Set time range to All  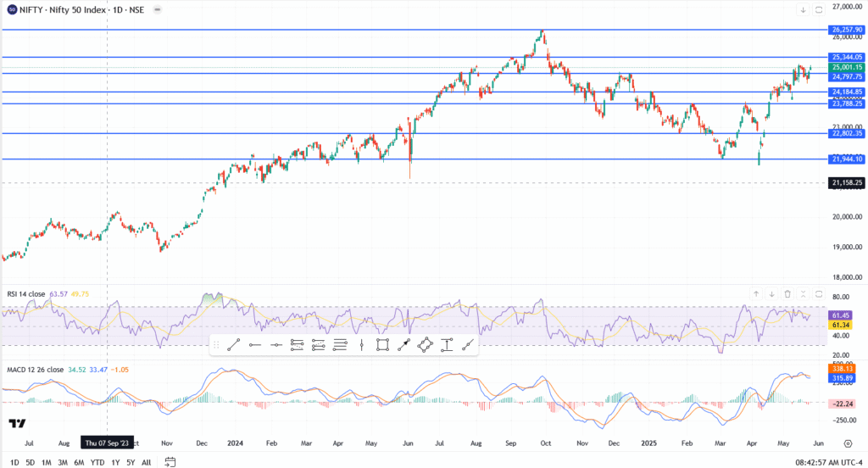coord(146,462)
